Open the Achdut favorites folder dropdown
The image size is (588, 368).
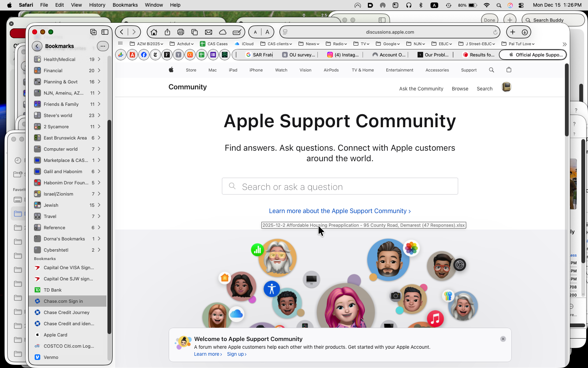(x=182, y=44)
